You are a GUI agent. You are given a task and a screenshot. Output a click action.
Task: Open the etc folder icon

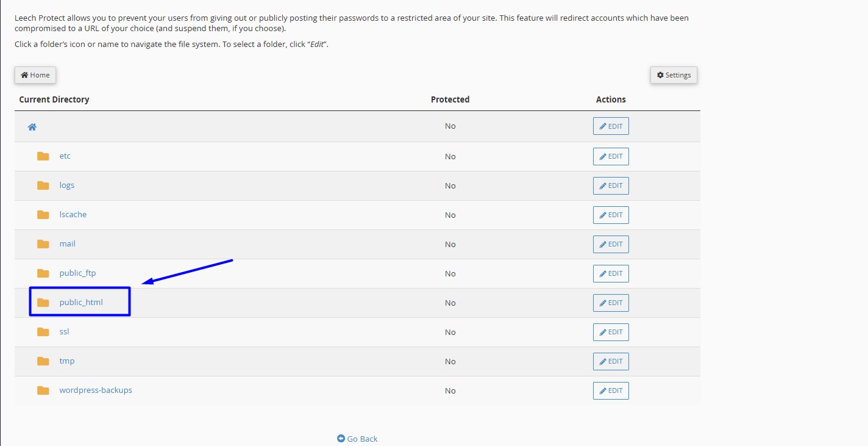(x=43, y=156)
